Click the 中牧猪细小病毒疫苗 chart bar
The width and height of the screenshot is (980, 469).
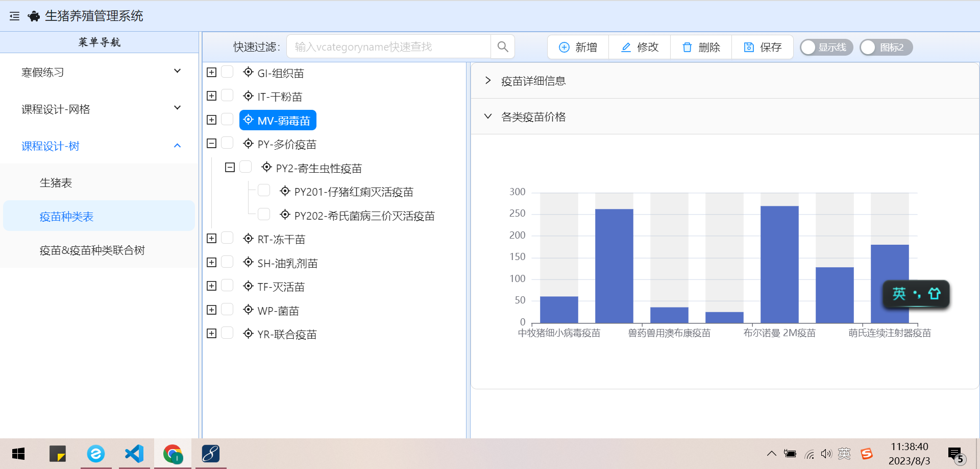559,310
